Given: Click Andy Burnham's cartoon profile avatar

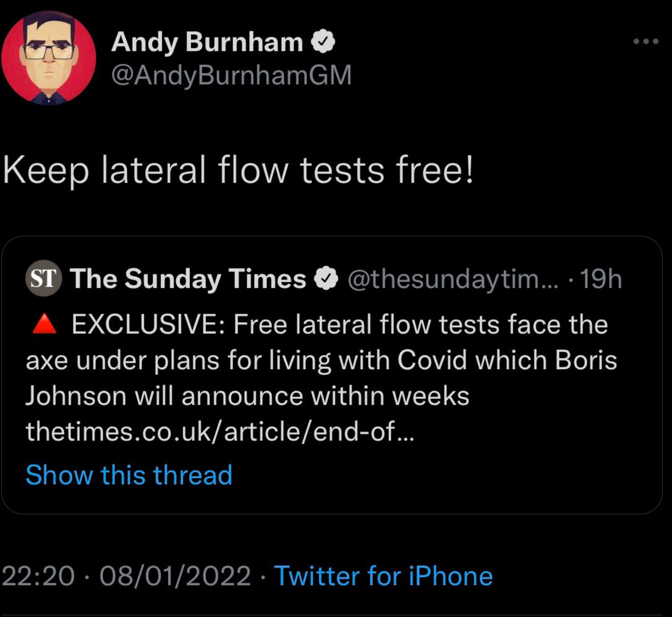Looking at the screenshot, I should point(49,57).
